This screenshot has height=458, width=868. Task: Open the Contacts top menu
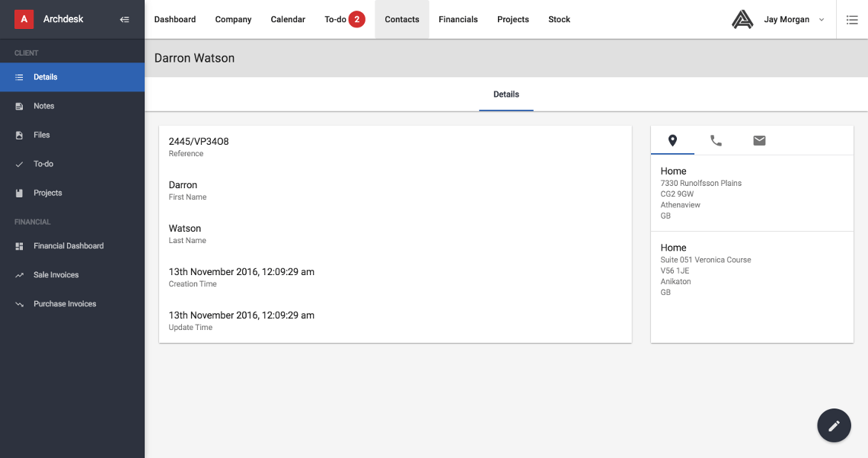coord(402,19)
